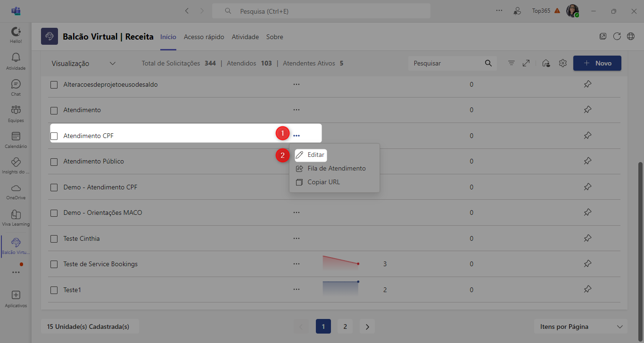
Task: Click the Novo button
Action: pyautogui.click(x=597, y=63)
